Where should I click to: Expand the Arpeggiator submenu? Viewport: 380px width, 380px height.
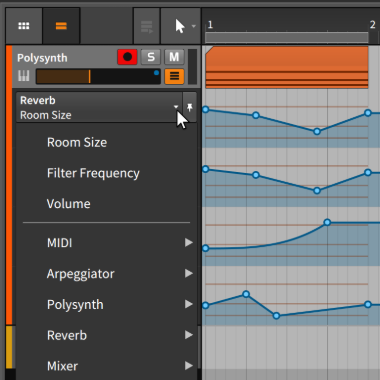click(107, 273)
